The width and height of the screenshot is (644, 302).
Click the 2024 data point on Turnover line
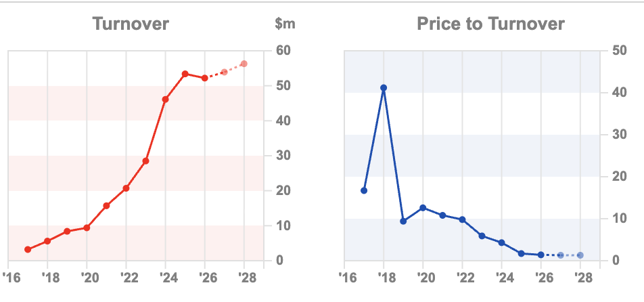[165, 100]
